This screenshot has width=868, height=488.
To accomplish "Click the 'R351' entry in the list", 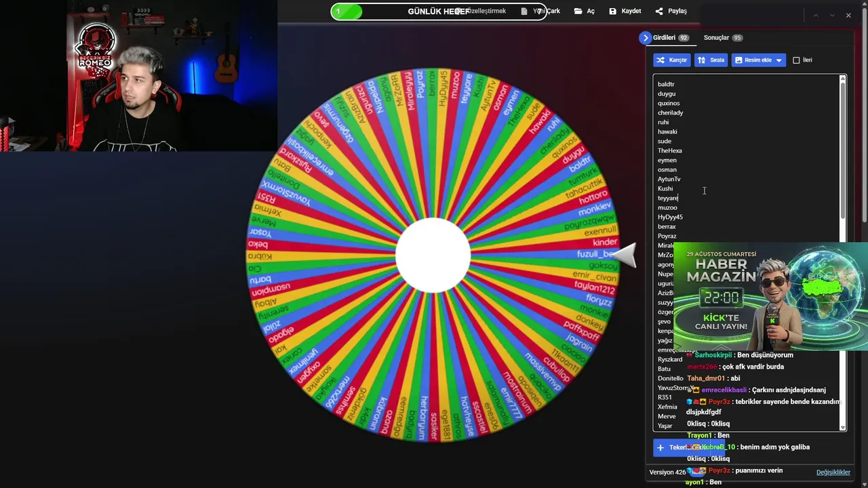I will (665, 397).
